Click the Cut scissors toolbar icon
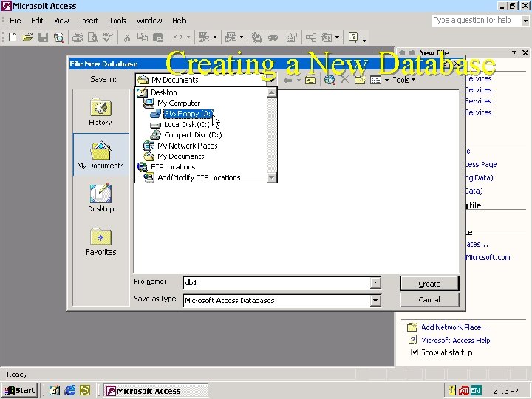 point(127,37)
